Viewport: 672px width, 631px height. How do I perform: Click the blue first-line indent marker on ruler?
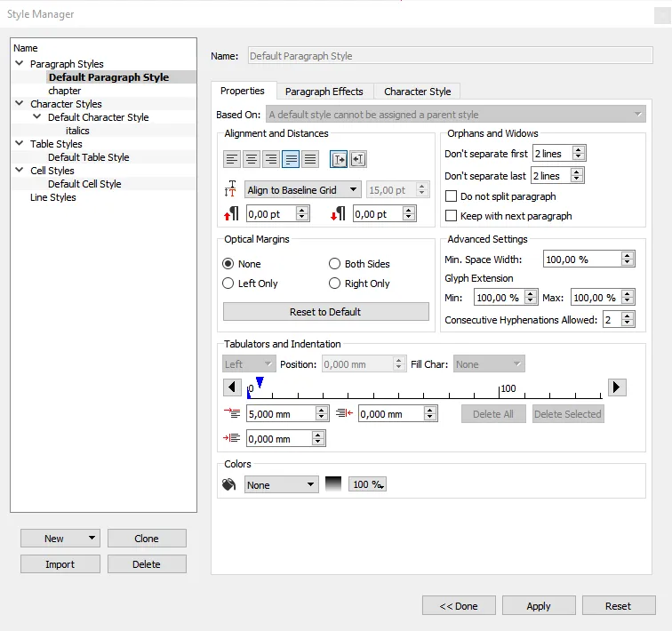click(260, 381)
